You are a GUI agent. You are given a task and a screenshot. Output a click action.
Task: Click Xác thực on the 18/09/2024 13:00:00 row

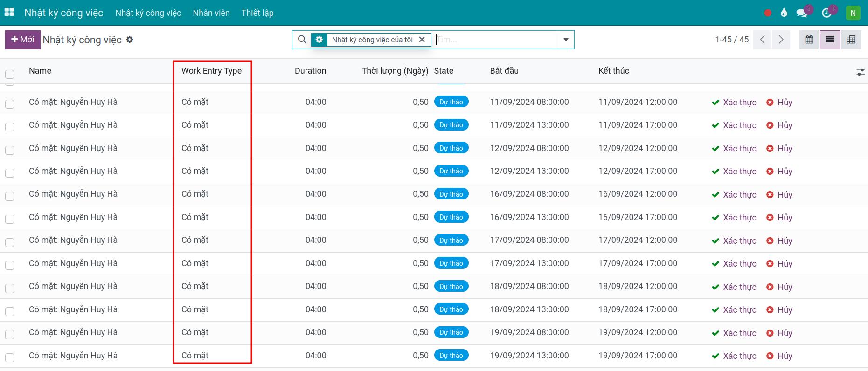[x=734, y=310]
